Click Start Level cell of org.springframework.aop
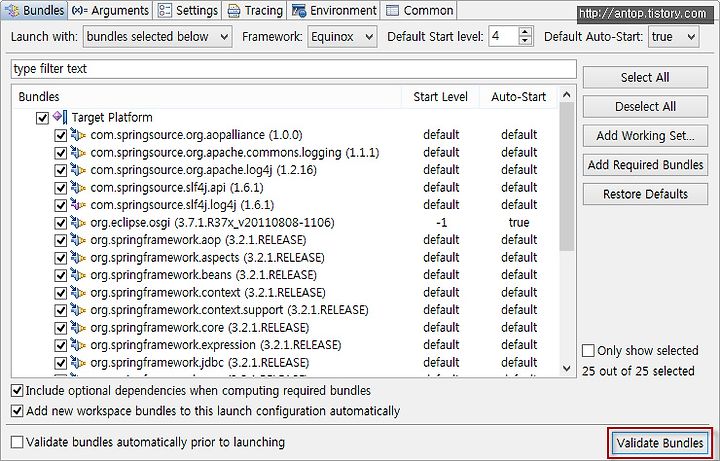 [x=441, y=240]
